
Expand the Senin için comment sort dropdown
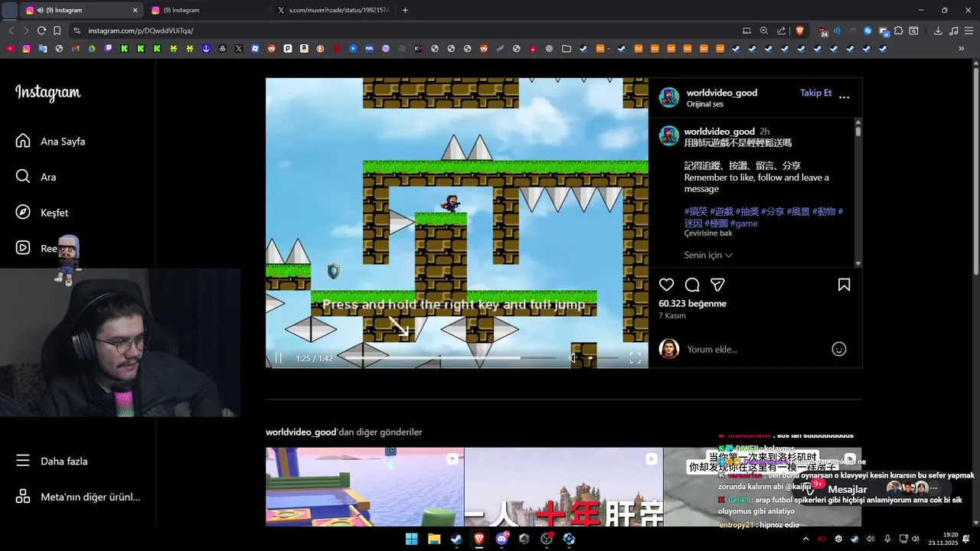pos(708,255)
